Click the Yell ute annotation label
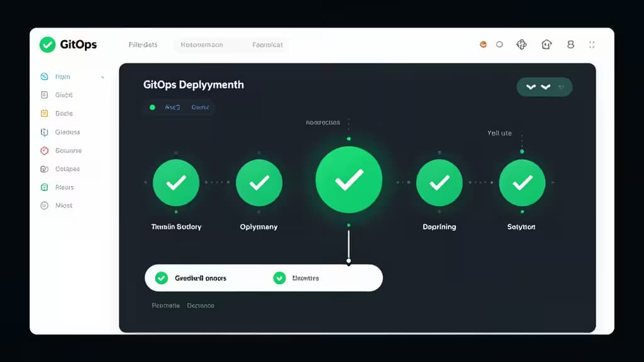This screenshot has height=362, width=644. (499, 133)
